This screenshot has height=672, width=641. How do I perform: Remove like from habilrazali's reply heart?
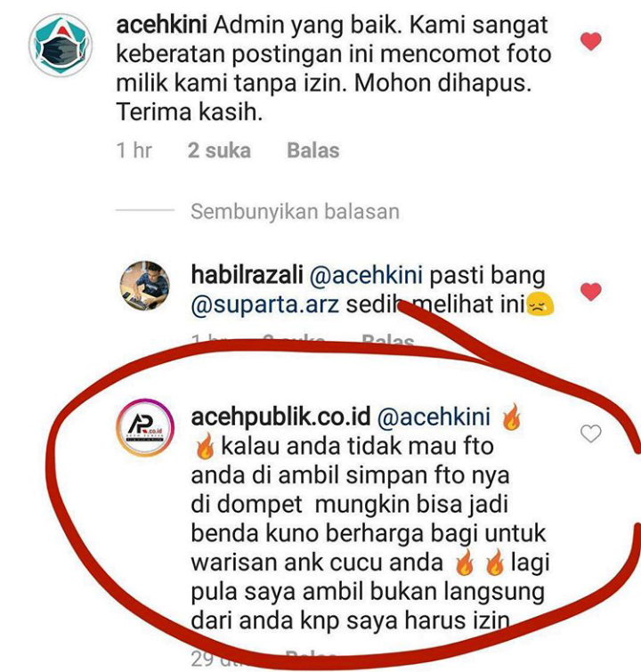click(591, 292)
